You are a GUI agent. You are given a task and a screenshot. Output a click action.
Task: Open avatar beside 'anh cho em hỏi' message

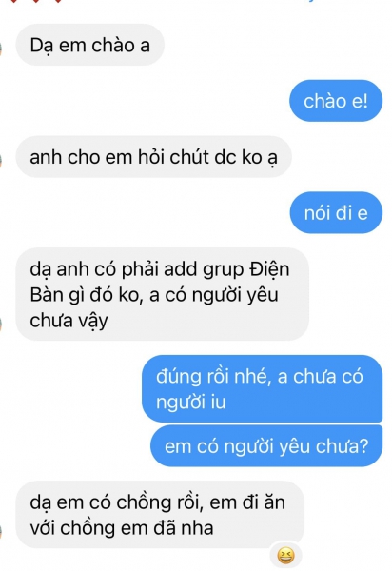pyautogui.click(x=1, y=161)
